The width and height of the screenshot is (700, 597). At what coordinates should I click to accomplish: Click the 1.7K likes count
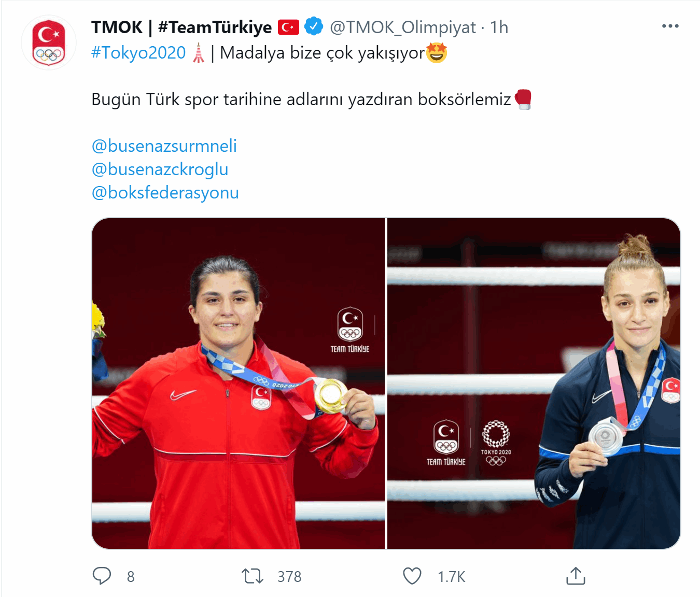[x=451, y=576]
